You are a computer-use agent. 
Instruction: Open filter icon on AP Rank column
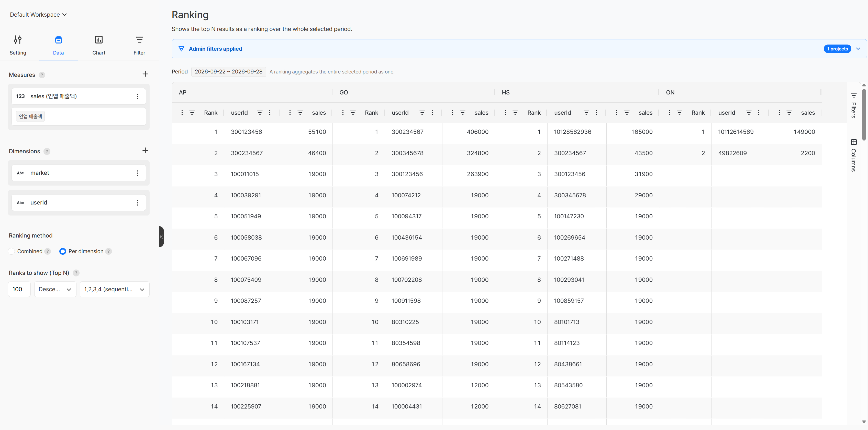192,113
